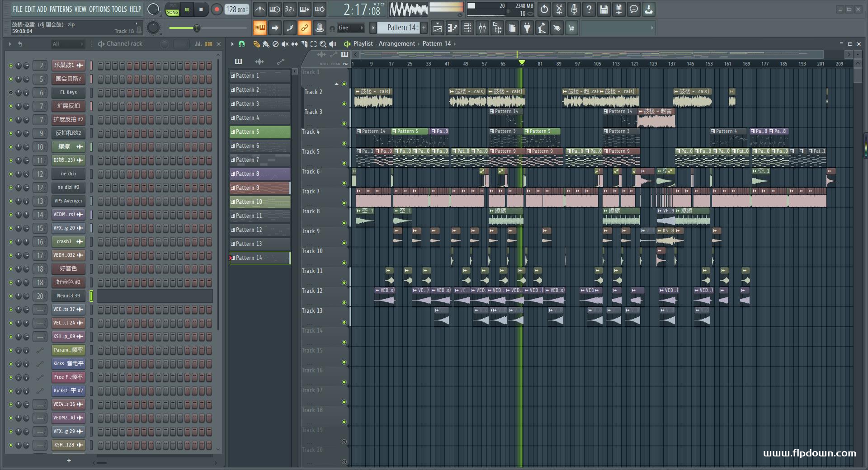Toggle step editing mode icon
Image resolution: width=868 pixels, height=470 pixels.
(289, 28)
